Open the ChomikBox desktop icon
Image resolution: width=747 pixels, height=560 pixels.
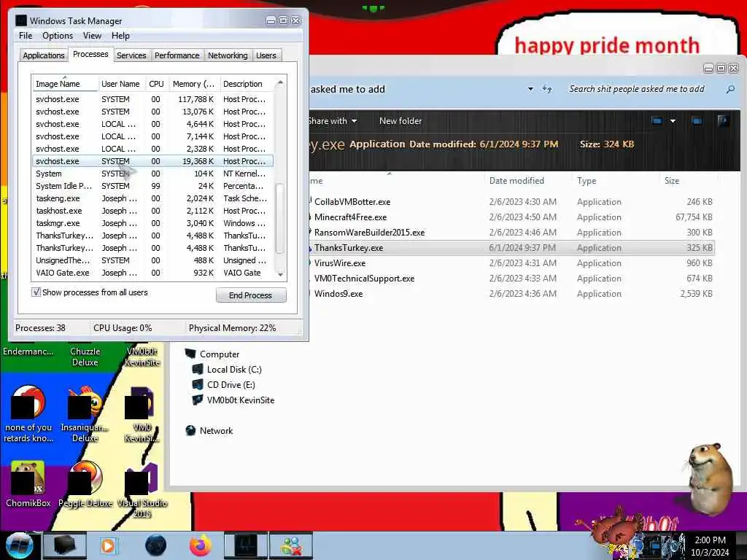pos(28,483)
